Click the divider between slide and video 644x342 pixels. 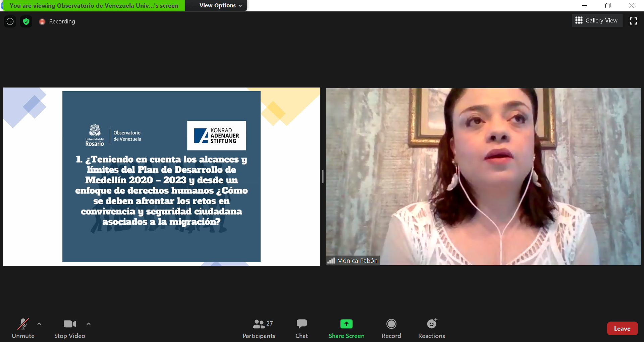[323, 176]
